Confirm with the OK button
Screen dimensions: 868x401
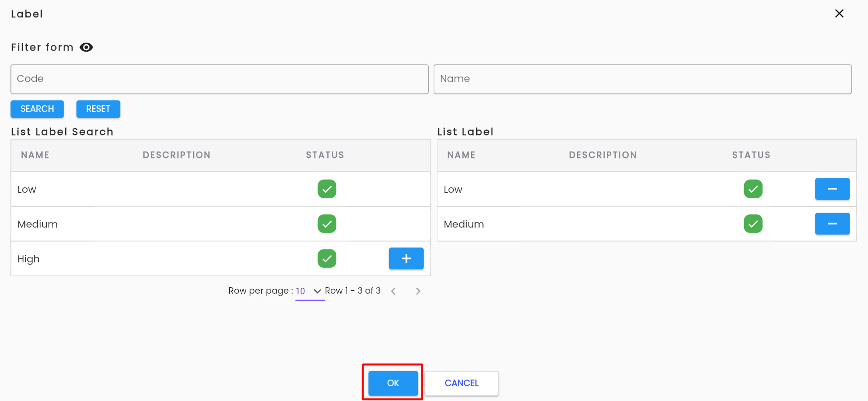tap(393, 383)
